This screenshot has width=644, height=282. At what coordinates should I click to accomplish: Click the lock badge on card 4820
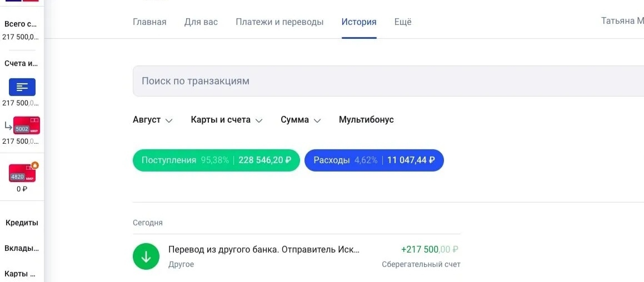pos(35,165)
